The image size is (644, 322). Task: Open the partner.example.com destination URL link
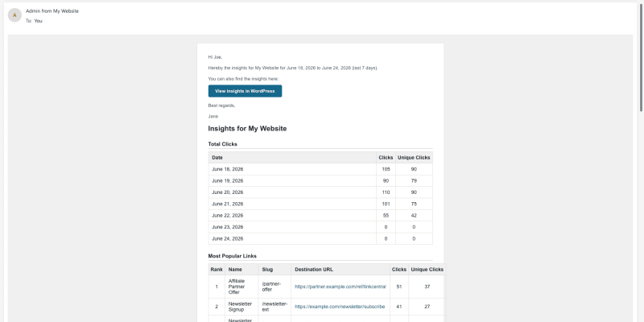[x=340, y=287]
